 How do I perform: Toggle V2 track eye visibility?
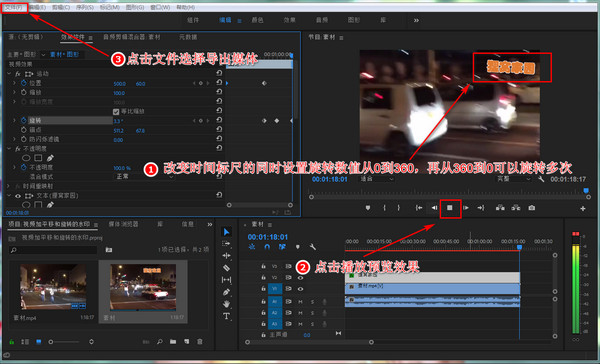pos(300,277)
